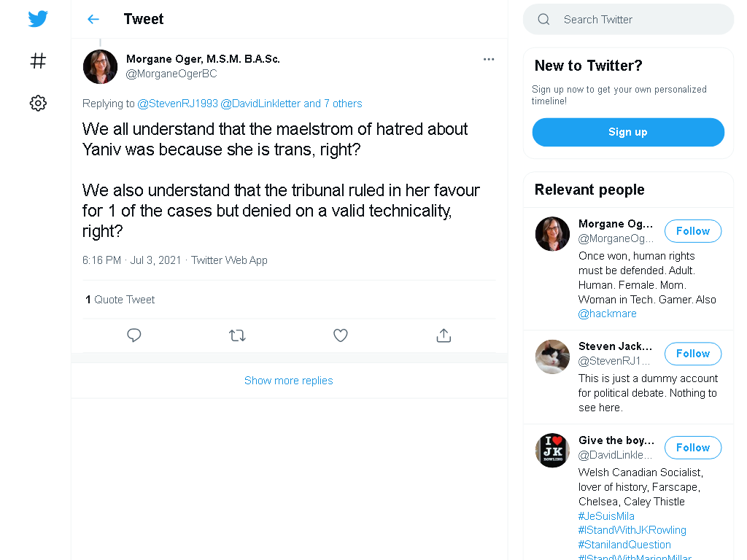Screen dimensions: 747x560
Task: Open the tweet's three-dot more menu
Action: [489, 60]
